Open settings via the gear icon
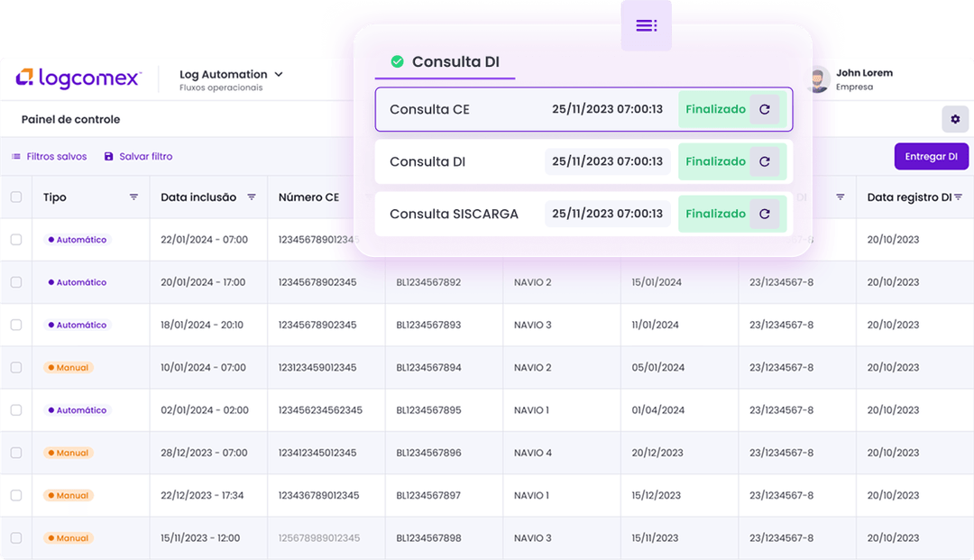This screenshot has height=560, width=974. pos(955,118)
